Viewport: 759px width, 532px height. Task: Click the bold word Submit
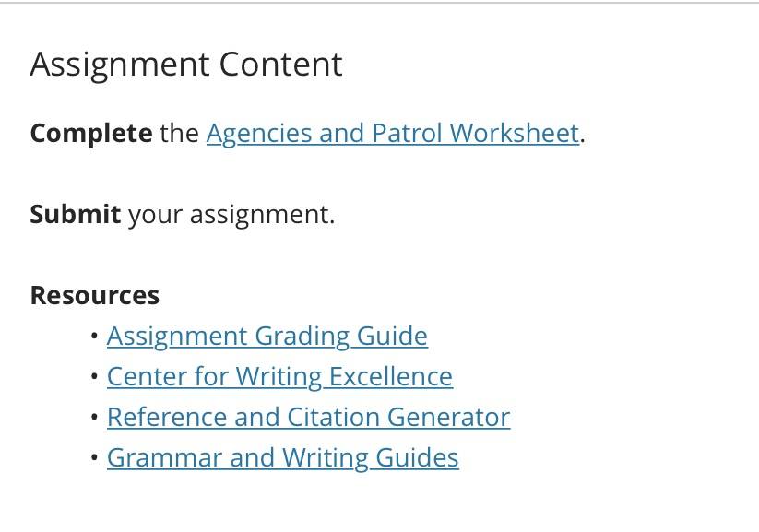(75, 214)
